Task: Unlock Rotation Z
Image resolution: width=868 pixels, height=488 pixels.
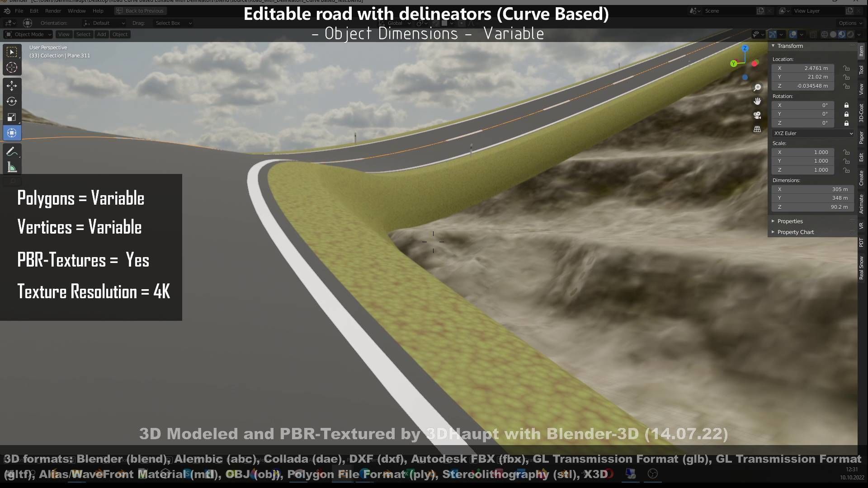Action: tap(846, 123)
